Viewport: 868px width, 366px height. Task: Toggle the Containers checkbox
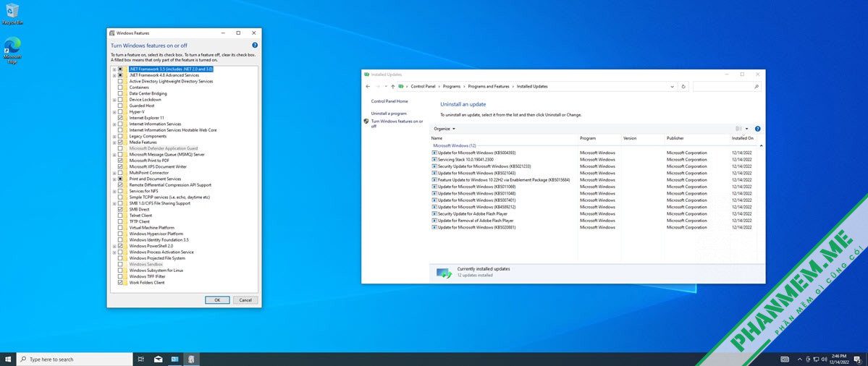click(x=120, y=88)
